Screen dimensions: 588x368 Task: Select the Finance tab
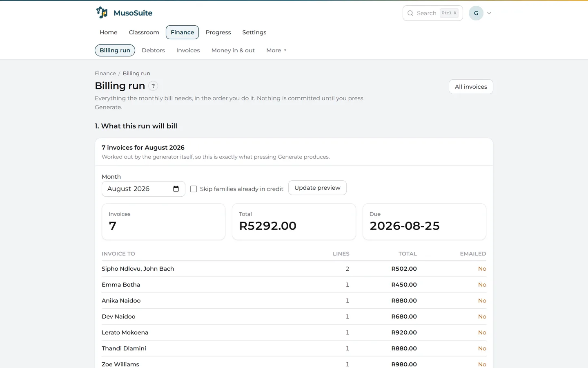pos(183,32)
